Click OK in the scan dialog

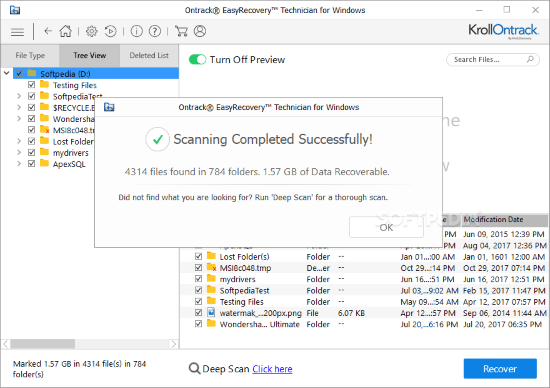(386, 227)
